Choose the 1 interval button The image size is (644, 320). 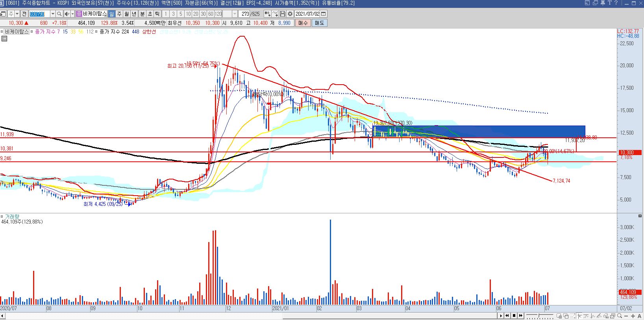point(166,14)
